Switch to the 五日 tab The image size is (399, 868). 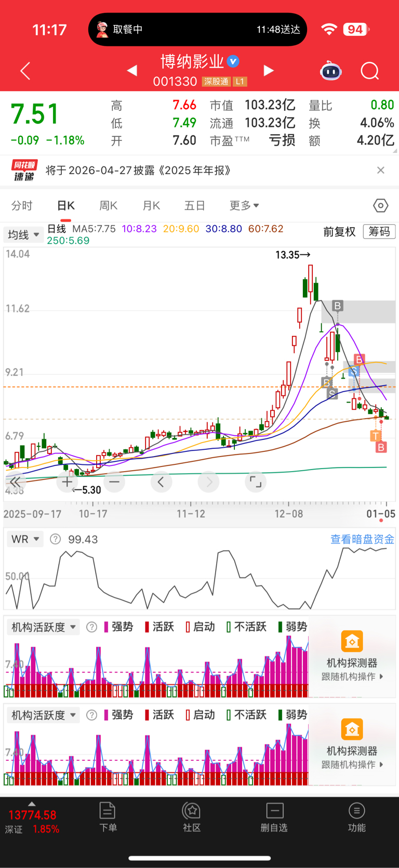(x=195, y=205)
